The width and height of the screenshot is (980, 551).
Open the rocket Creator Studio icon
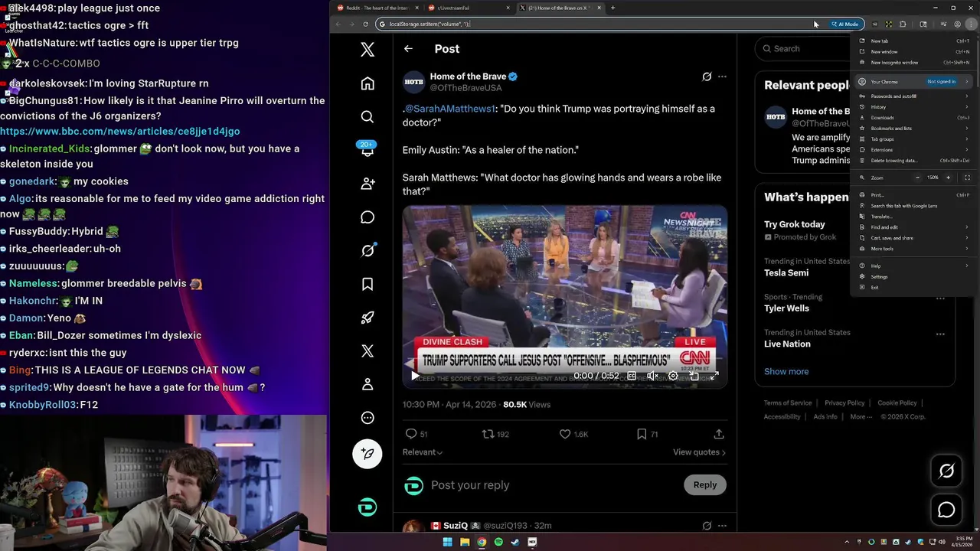[x=367, y=318]
